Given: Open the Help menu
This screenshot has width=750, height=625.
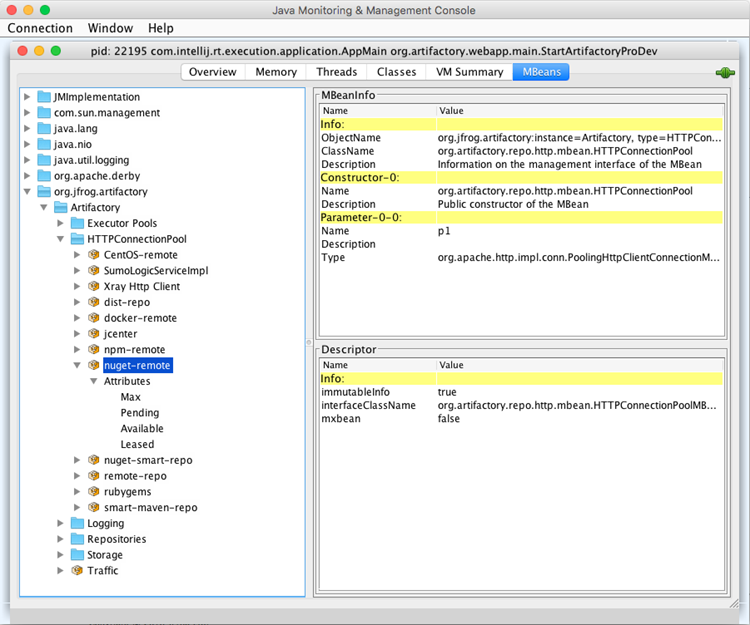Looking at the screenshot, I should 160,28.
